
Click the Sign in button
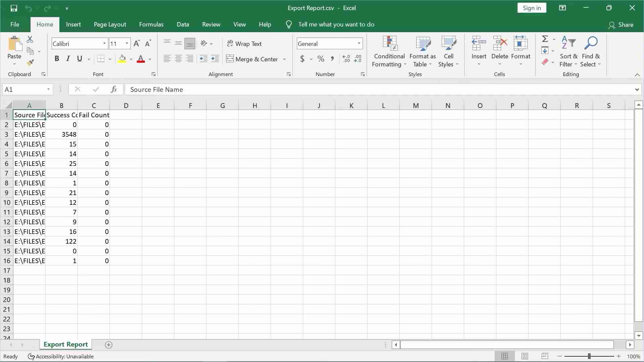[532, 8]
